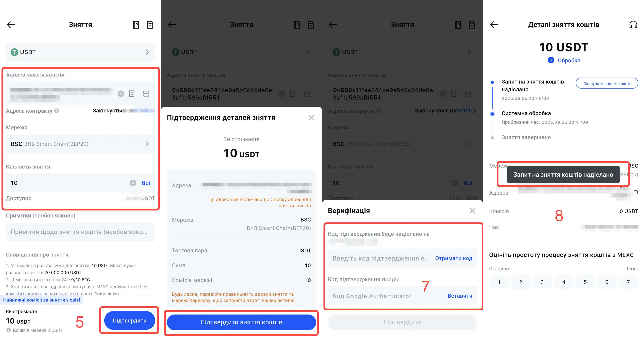
Task: Tap Отримати код link for email code
Action: [454, 258]
